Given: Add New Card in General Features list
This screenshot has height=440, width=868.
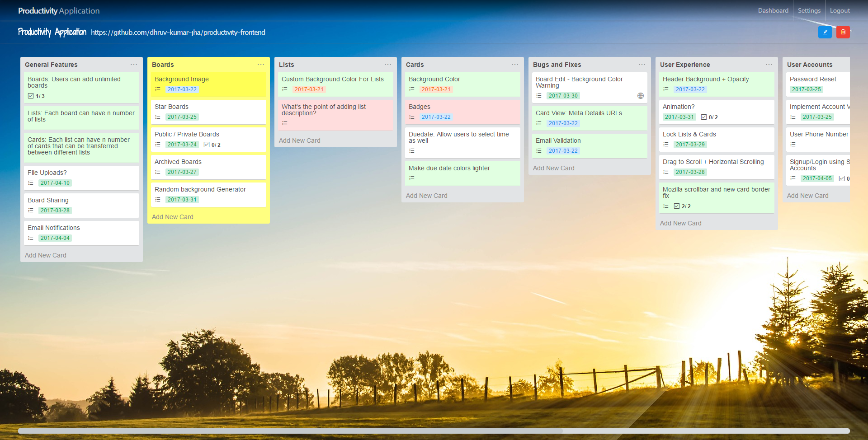Looking at the screenshot, I should click(x=46, y=255).
